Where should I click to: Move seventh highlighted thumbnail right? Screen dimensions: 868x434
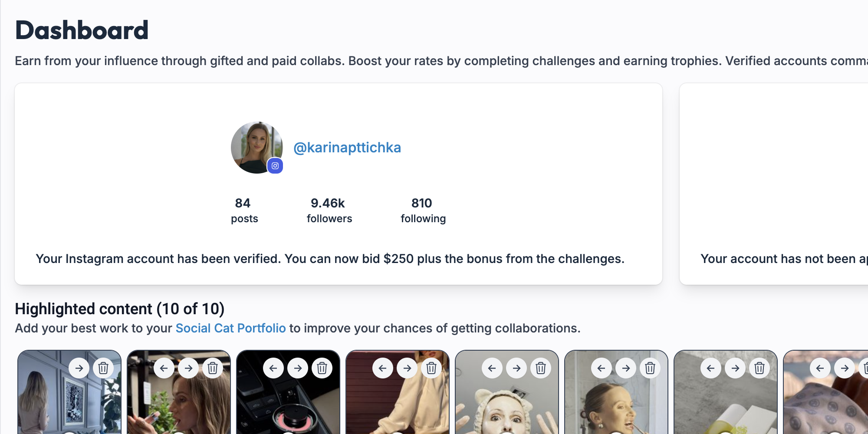click(x=735, y=368)
